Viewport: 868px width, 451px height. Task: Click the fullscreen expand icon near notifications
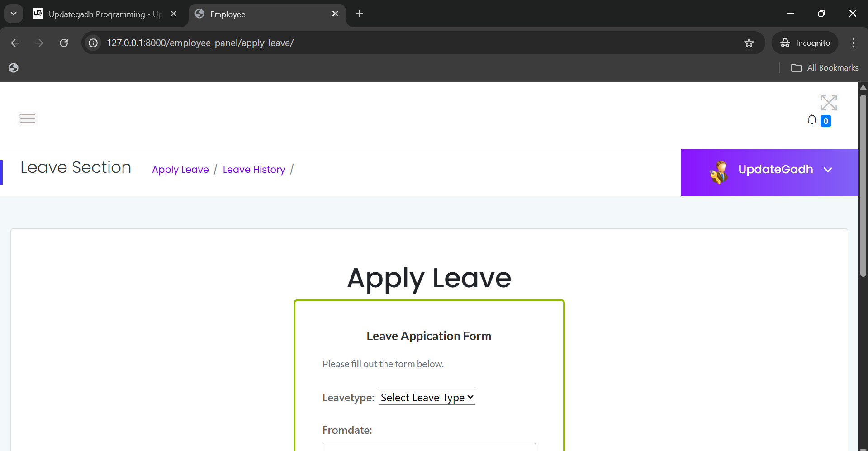pos(829,102)
